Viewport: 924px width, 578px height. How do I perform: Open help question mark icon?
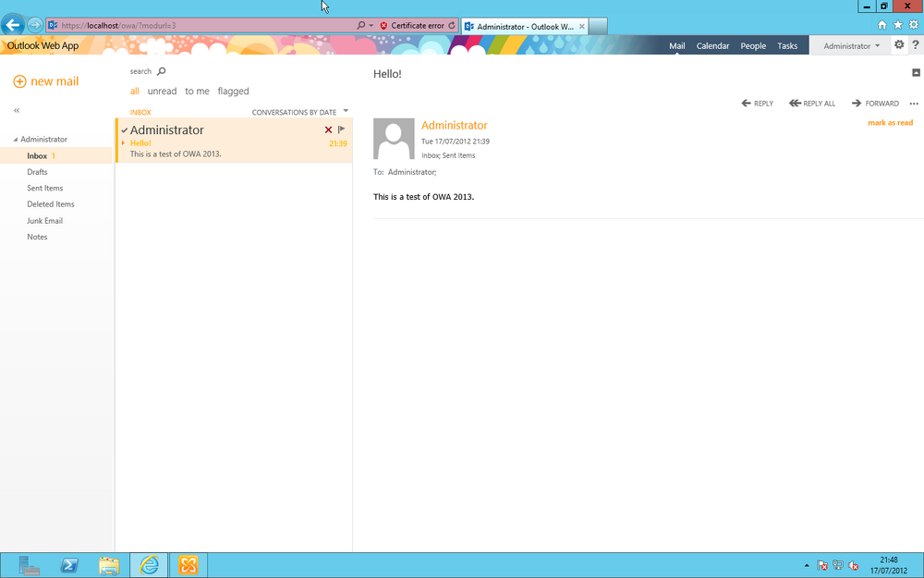click(x=915, y=44)
